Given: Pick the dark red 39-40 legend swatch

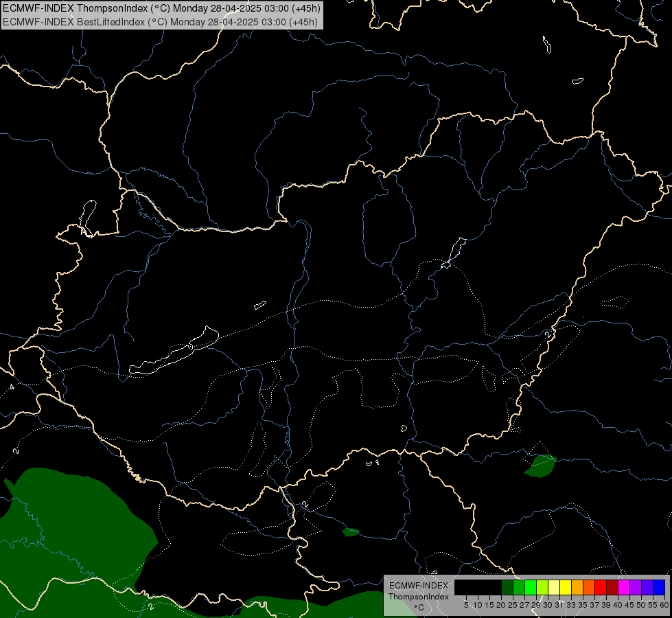Looking at the screenshot, I should [612, 587].
